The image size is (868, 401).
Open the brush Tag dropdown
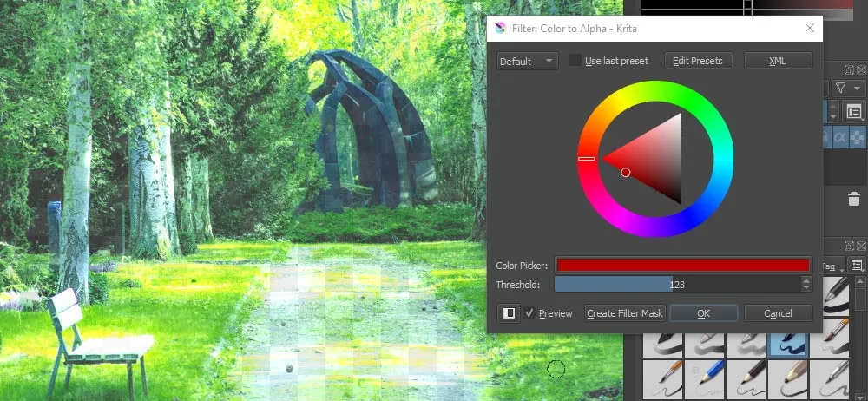pos(834,266)
